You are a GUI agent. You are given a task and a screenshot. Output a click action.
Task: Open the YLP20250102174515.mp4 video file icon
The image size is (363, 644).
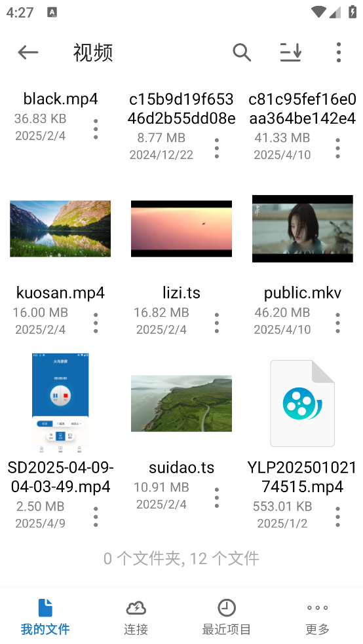303,403
